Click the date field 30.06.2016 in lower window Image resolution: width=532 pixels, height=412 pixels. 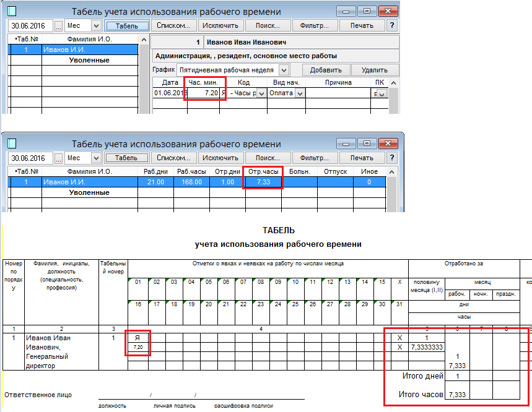pyautogui.click(x=30, y=158)
